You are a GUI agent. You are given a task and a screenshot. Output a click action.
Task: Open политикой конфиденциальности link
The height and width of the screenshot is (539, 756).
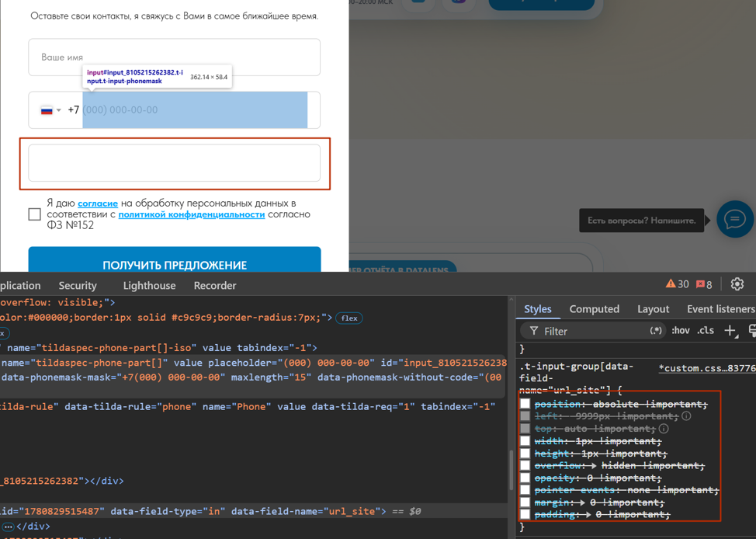pyautogui.click(x=192, y=214)
